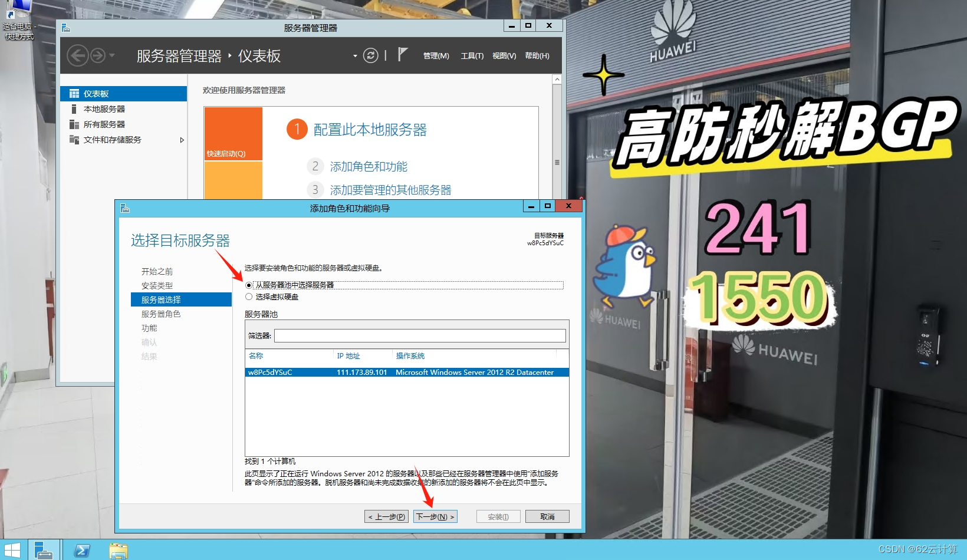Click the 上一步(P) button
This screenshot has width=967, height=560.
386,517
